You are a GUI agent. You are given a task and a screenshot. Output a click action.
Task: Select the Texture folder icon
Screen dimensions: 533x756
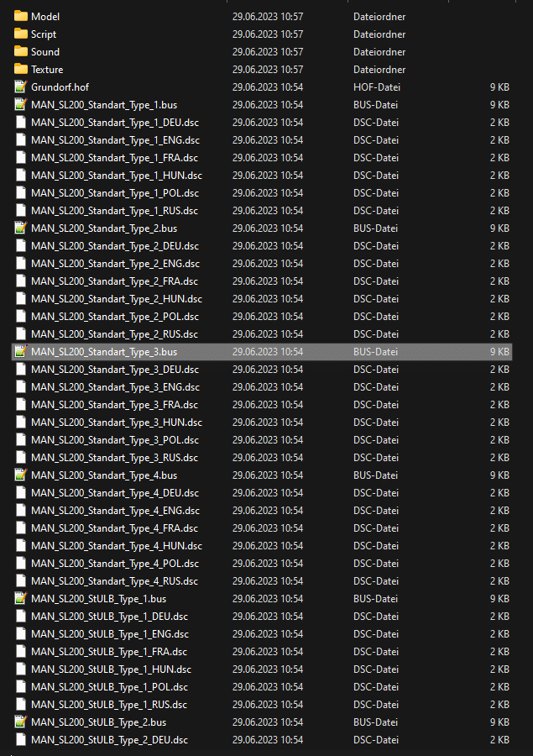pos(21,69)
